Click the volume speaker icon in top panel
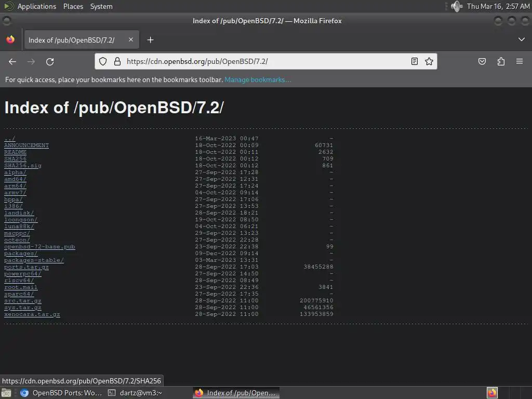532x399 pixels. coord(457,6)
